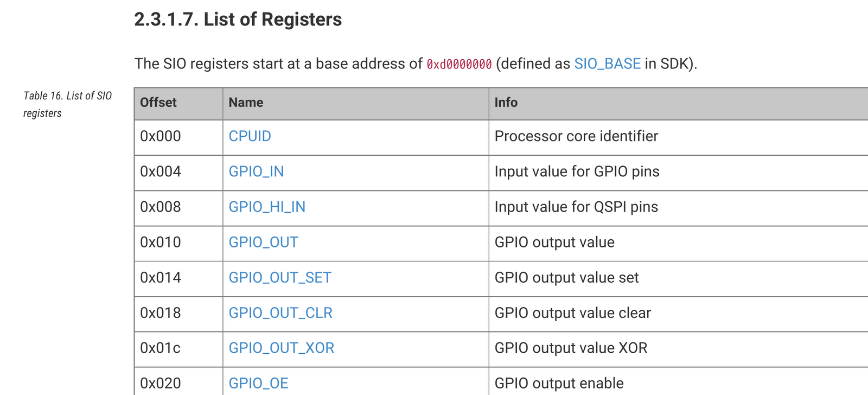
Task: Click the GPIO_OE register link
Action: (258, 383)
